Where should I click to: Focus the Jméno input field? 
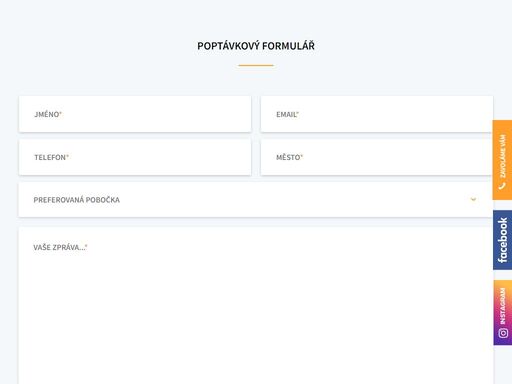[135, 114]
